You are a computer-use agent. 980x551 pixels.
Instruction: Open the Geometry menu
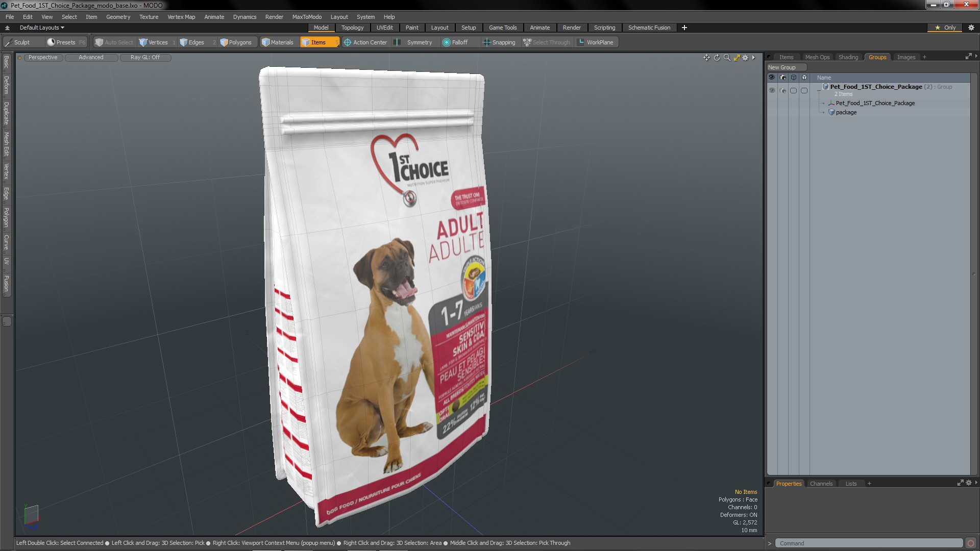click(x=118, y=17)
